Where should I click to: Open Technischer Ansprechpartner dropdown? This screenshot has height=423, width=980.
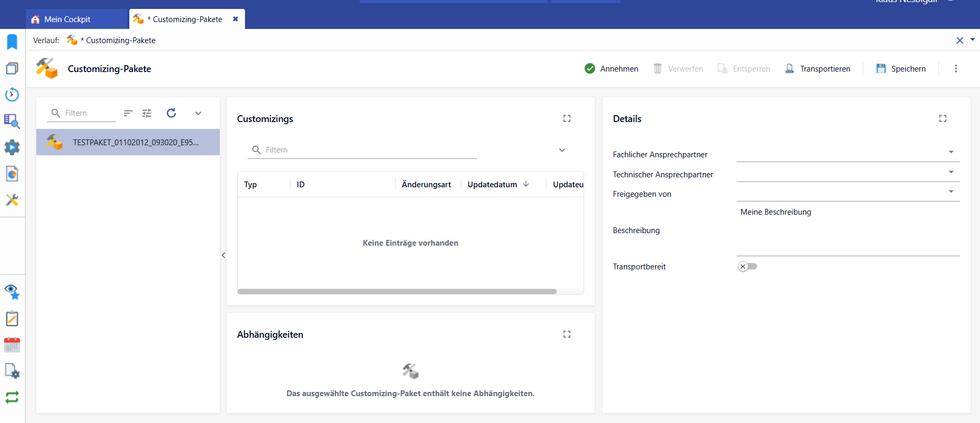(951, 172)
